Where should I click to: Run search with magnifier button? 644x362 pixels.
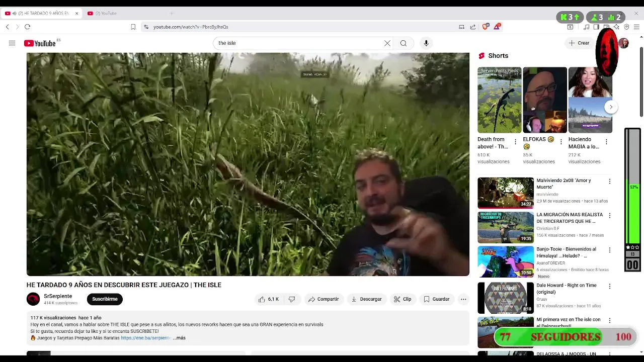(x=404, y=43)
